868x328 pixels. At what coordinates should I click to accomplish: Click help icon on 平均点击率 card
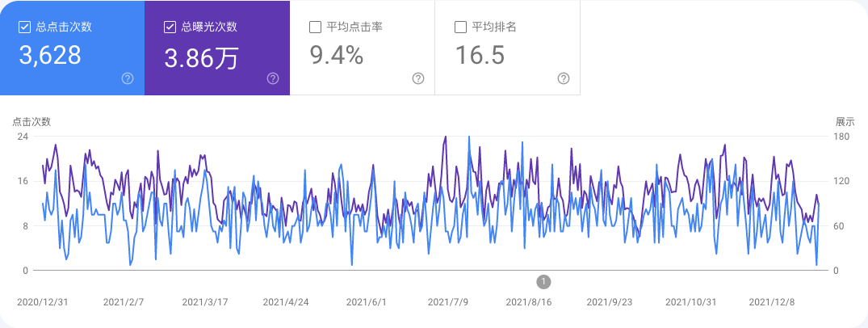point(418,78)
